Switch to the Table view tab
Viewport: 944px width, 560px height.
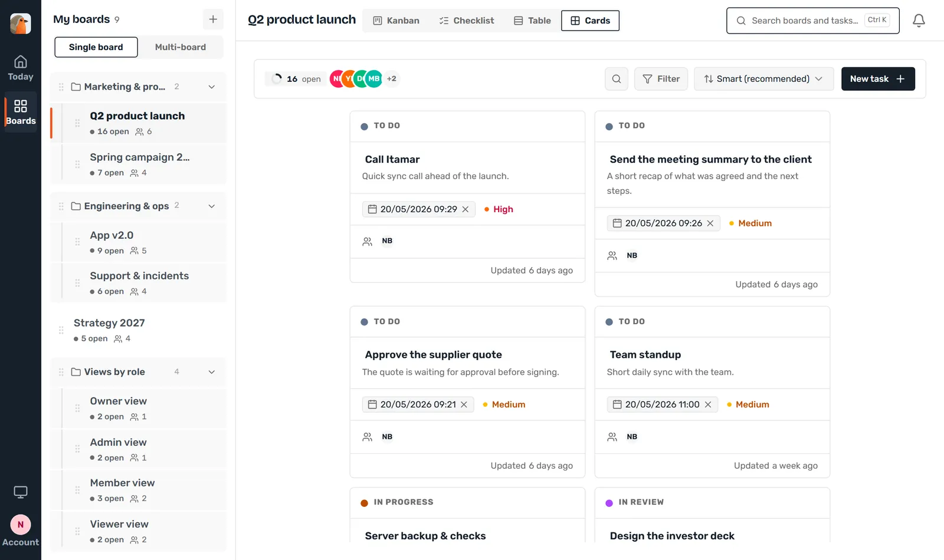pos(532,21)
